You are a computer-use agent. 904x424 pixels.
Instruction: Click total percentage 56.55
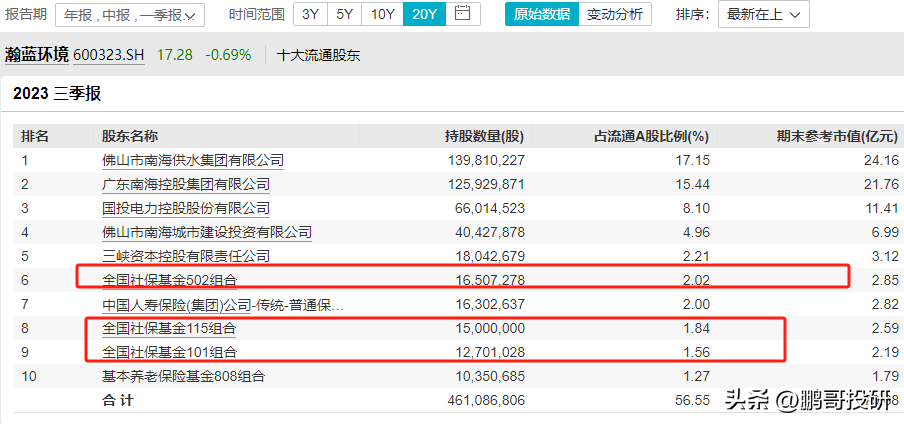pos(694,400)
